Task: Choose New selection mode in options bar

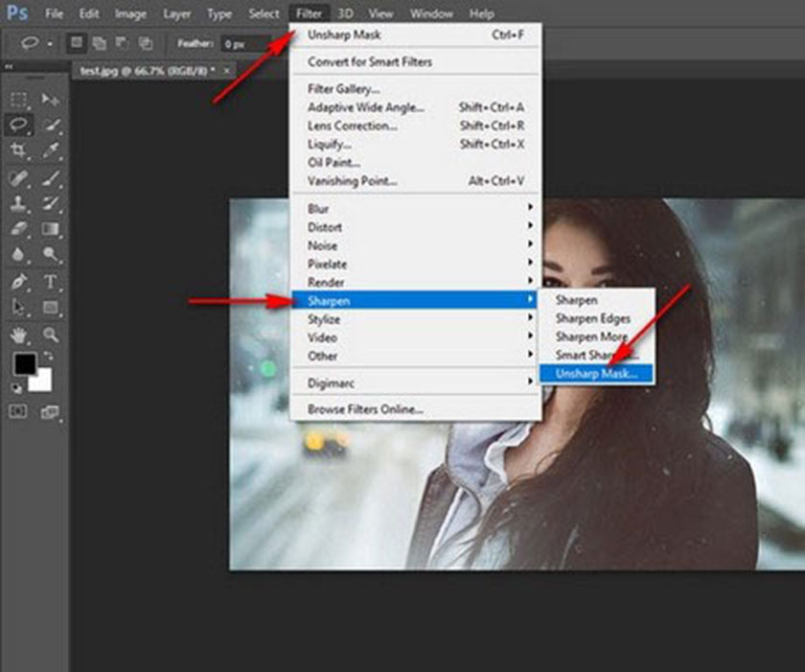Action: 77,43
